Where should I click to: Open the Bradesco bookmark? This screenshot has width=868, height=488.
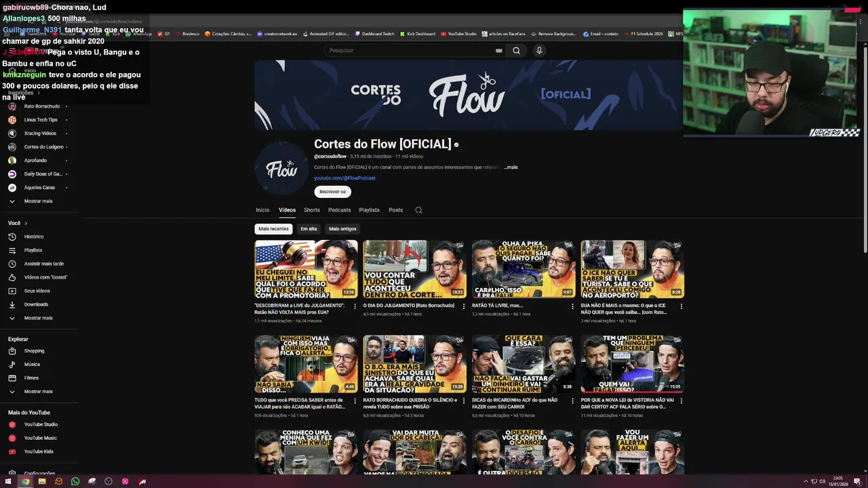click(187, 34)
